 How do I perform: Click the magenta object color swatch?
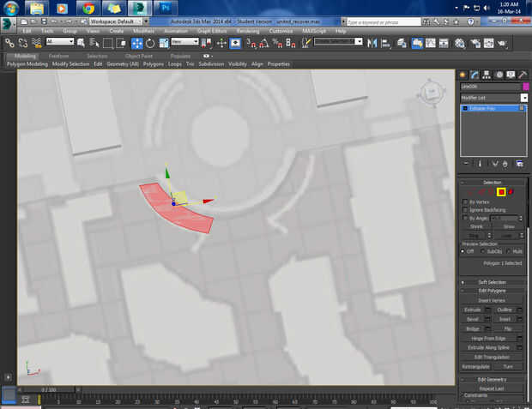tap(525, 87)
